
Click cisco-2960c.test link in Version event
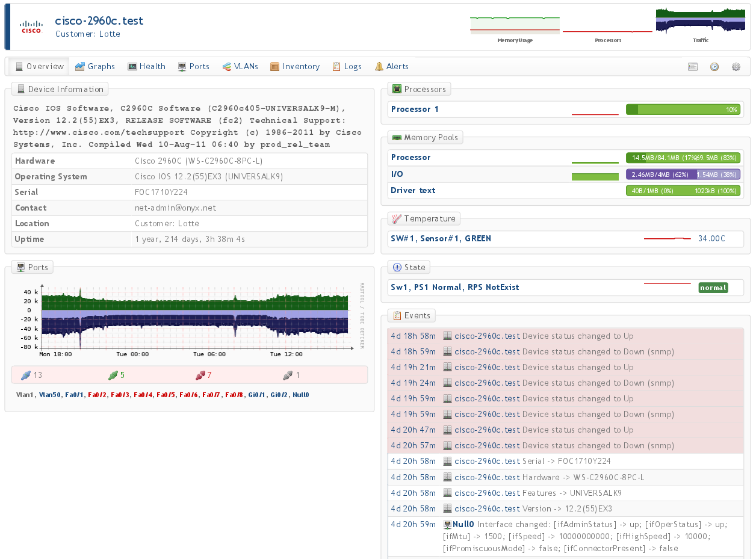487,508
